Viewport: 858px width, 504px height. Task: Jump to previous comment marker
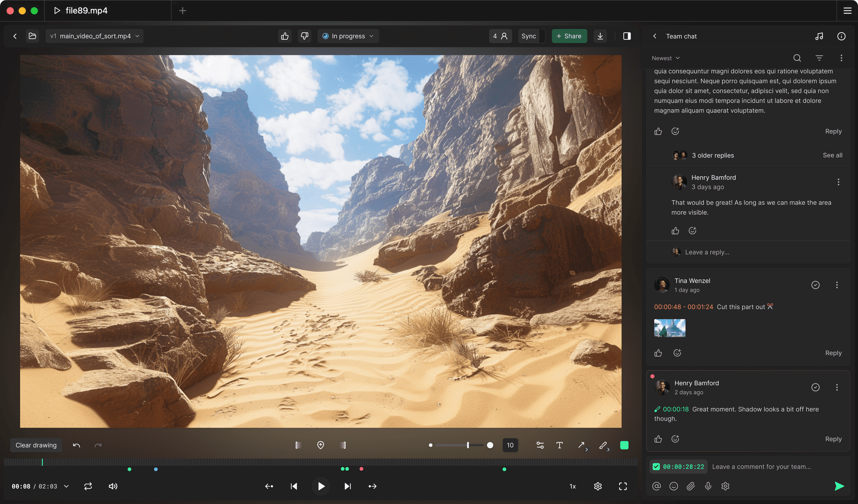[269, 486]
